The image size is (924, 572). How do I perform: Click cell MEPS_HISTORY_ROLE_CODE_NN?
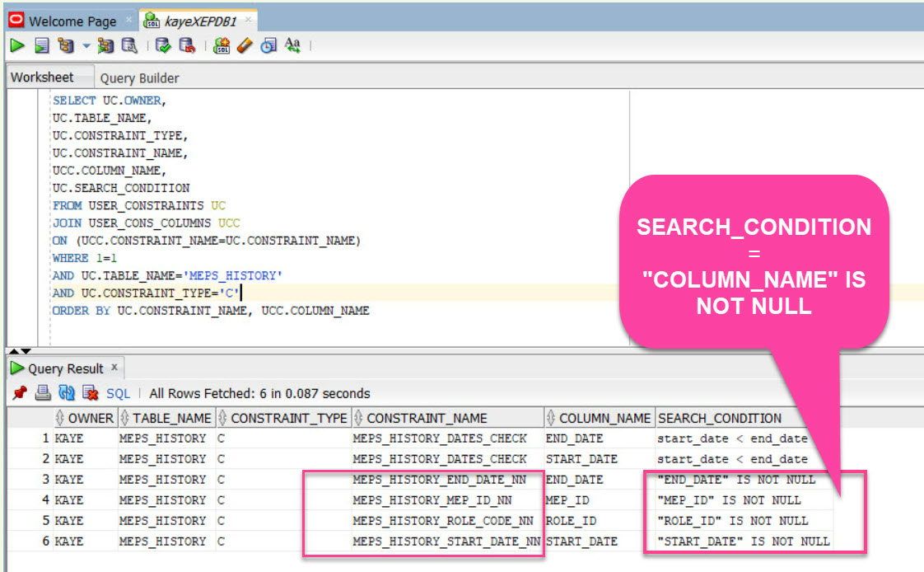pyautogui.click(x=442, y=521)
